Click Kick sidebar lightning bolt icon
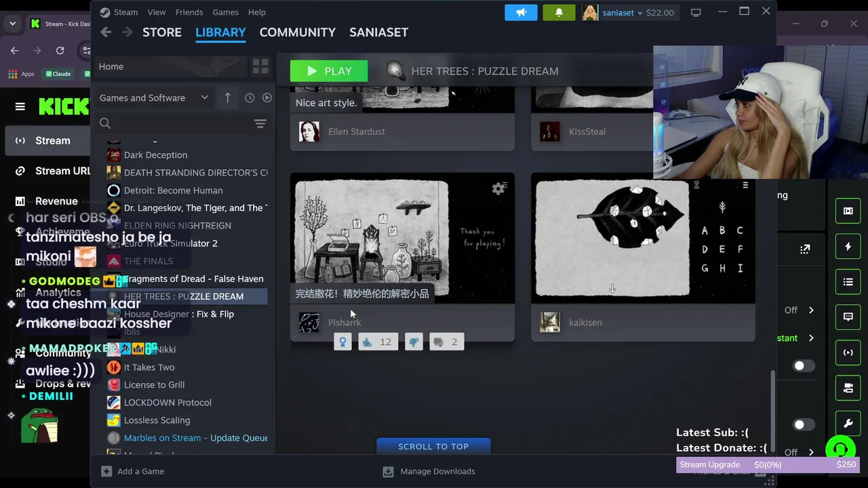The width and height of the screenshot is (868, 488). [x=848, y=247]
